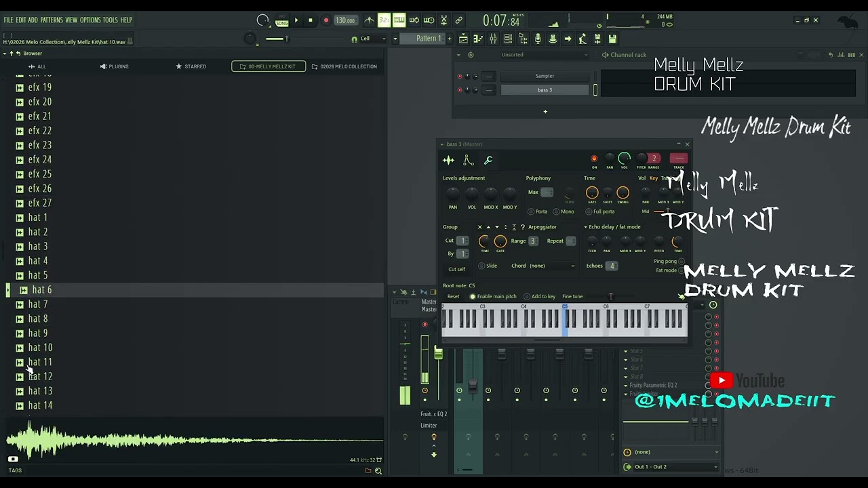Add new pattern with plus next to Pattern 1
Image resolution: width=868 pixels, height=488 pixels.
449,39
